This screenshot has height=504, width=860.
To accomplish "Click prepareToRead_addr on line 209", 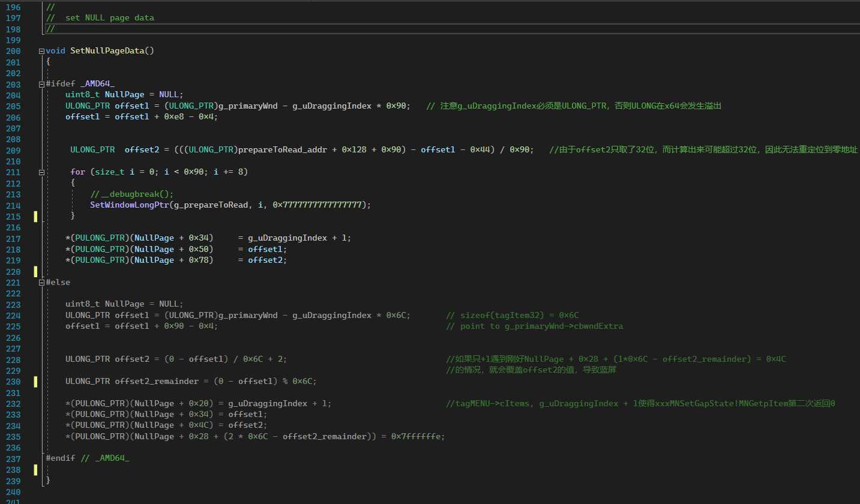I will 283,150.
